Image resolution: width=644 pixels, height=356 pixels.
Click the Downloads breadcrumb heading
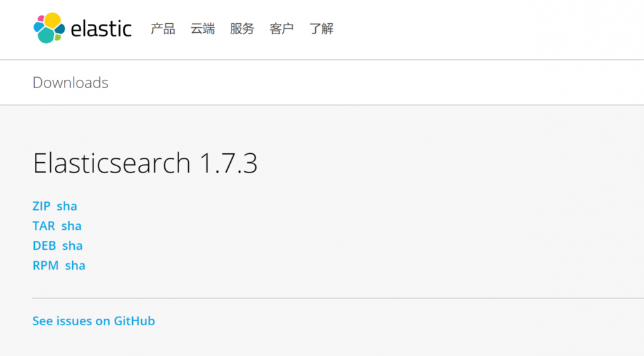click(70, 83)
